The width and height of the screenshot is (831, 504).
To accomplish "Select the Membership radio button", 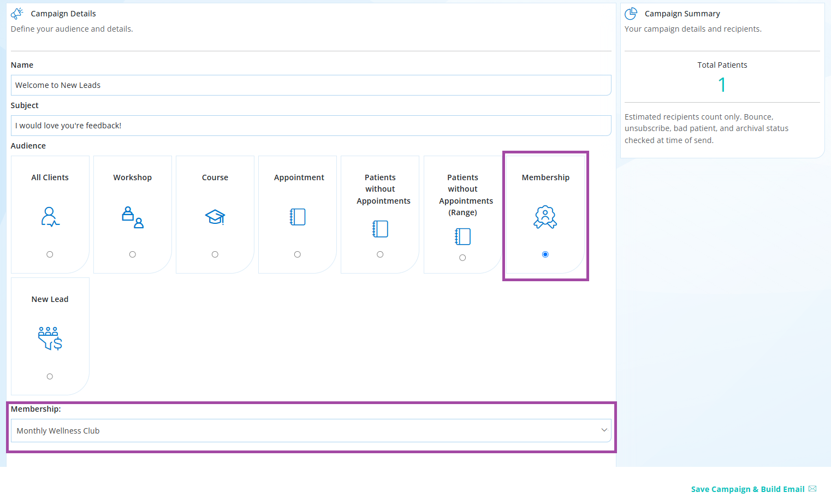I will pyautogui.click(x=545, y=254).
